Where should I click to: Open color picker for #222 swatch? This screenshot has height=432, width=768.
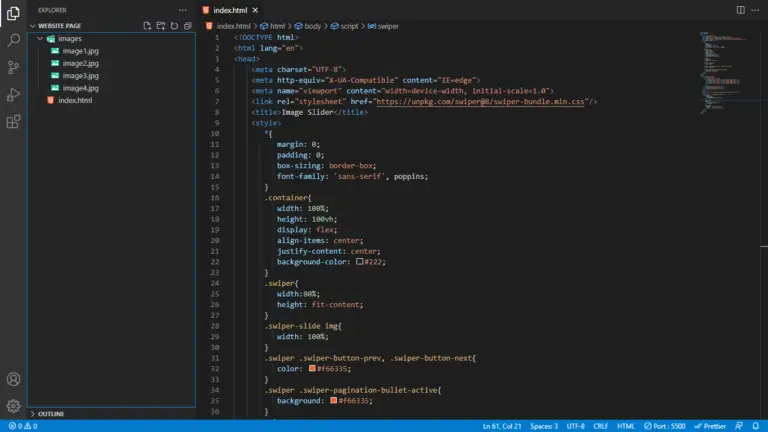pyautogui.click(x=360, y=262)
